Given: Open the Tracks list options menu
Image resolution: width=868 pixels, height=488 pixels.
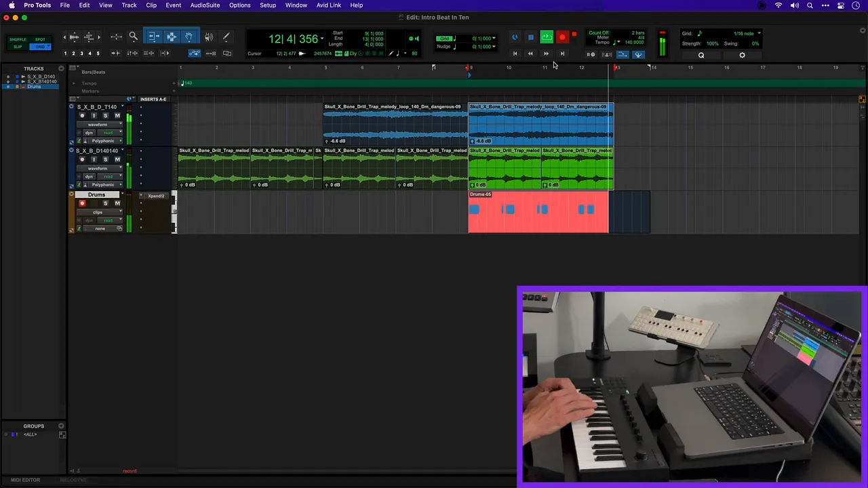Looking at the screenshot, I should point(61,68).
